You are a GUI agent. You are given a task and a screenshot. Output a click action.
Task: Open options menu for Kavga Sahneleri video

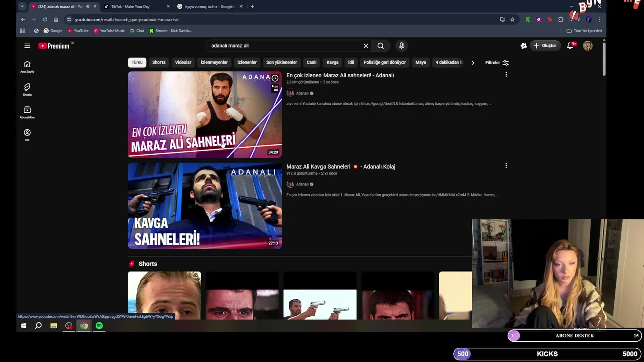click(x=506, y=165)
